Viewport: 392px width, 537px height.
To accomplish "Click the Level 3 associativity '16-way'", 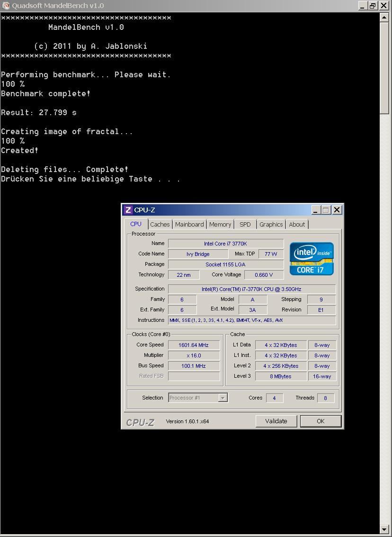I will tap(322, 376).
